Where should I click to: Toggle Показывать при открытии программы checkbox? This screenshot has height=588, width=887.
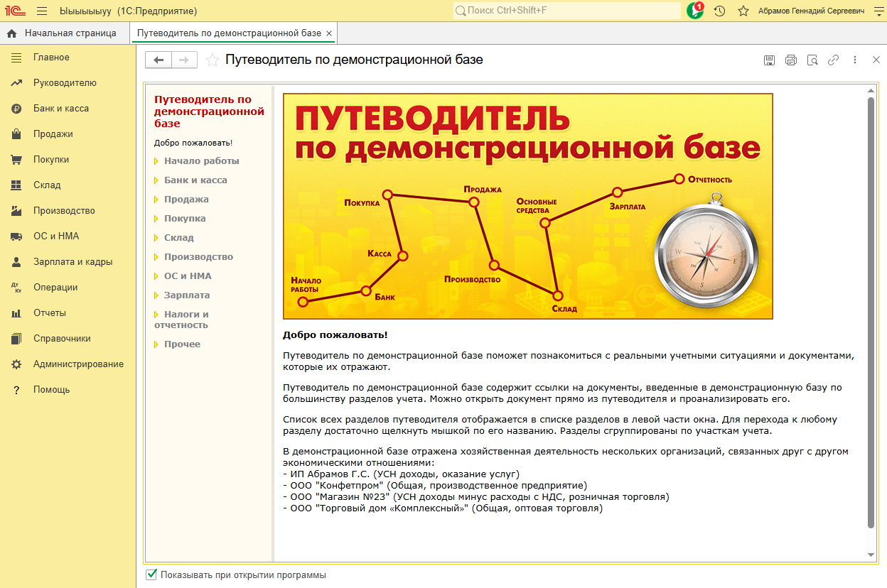point(151,575)
